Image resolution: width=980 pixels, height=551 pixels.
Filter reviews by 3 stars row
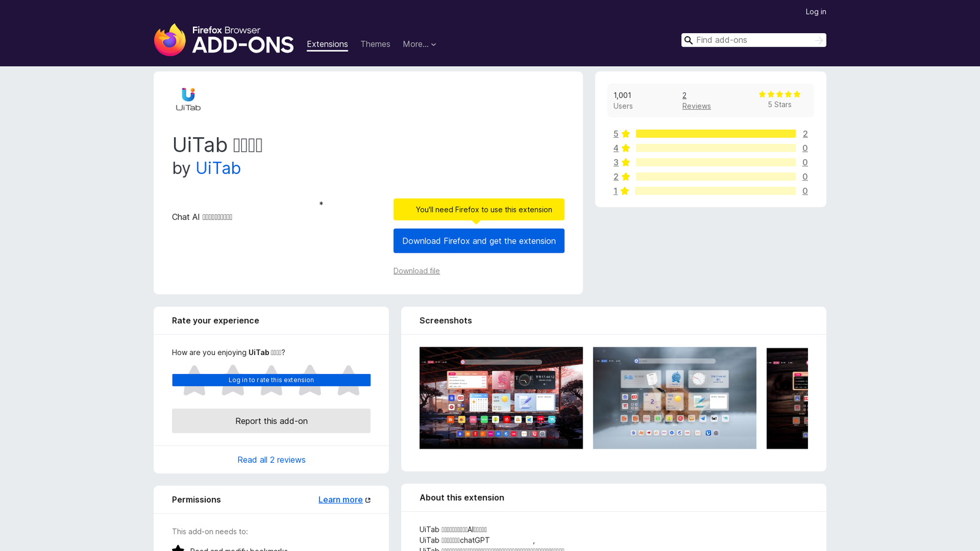point(710,162)
